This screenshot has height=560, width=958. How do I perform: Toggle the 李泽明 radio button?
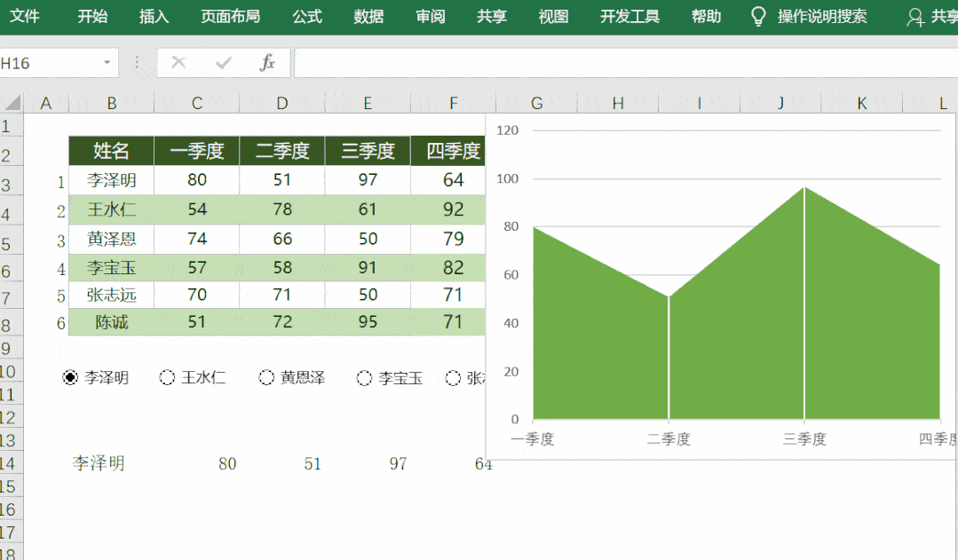tap(70, 377)
